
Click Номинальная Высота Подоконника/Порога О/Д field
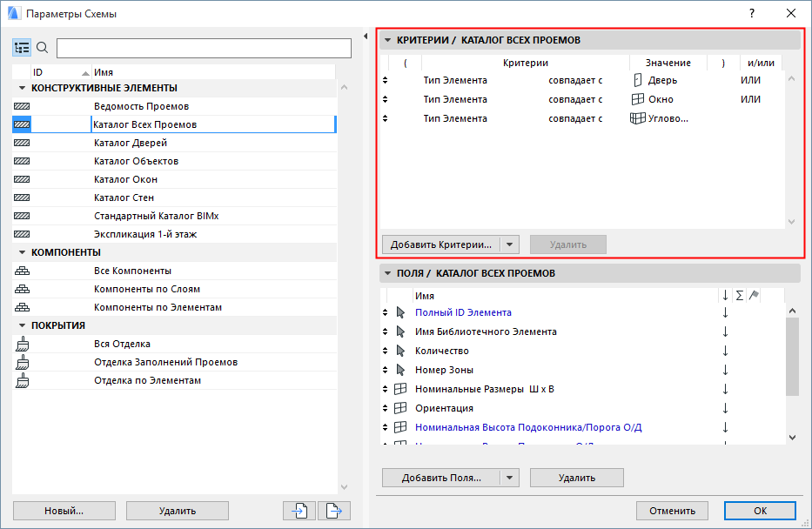tap(528, 427)
